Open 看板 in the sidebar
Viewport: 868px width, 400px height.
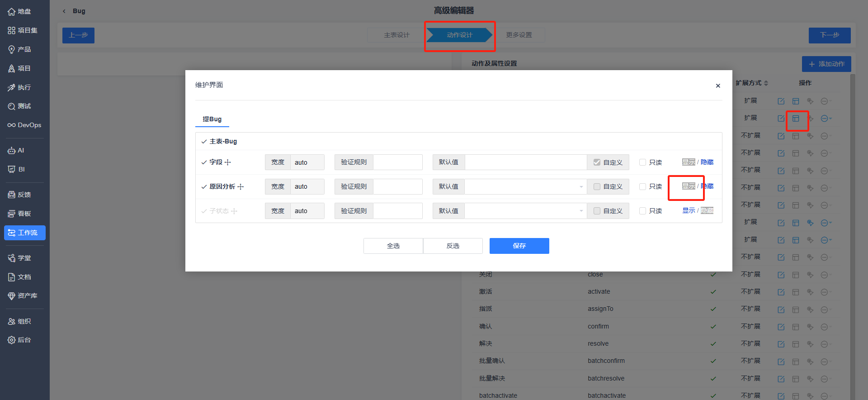tap(19, 214)
